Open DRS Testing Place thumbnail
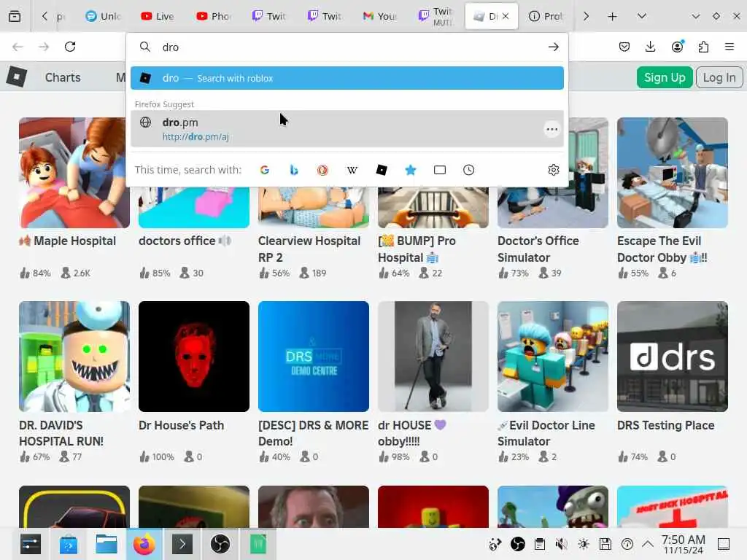 (672, 356)
